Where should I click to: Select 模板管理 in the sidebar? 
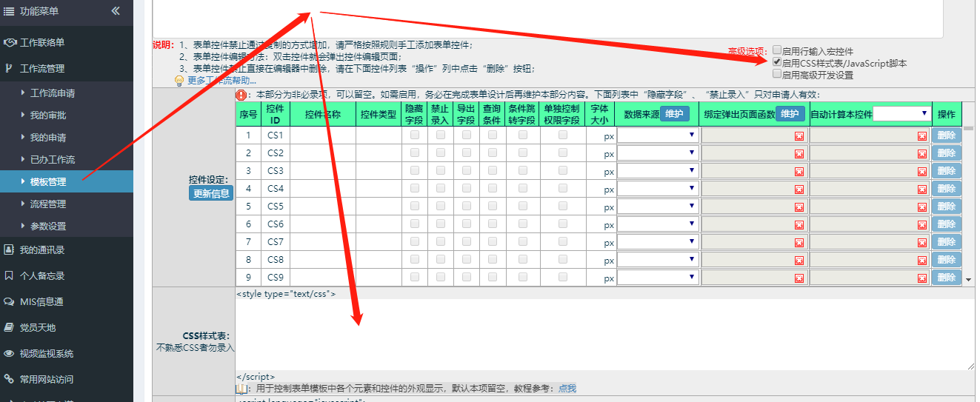(x=67, y=181)
